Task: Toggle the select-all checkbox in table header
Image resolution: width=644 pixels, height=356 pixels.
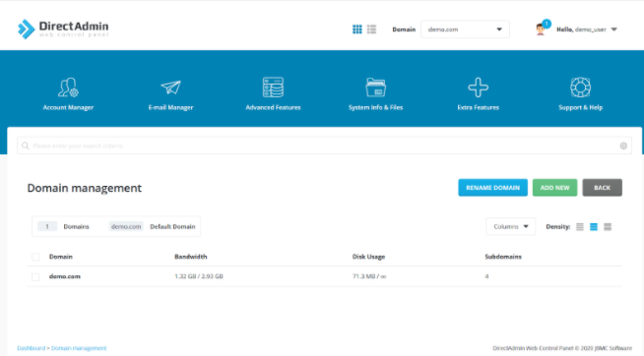Action: tap(35, 257)
